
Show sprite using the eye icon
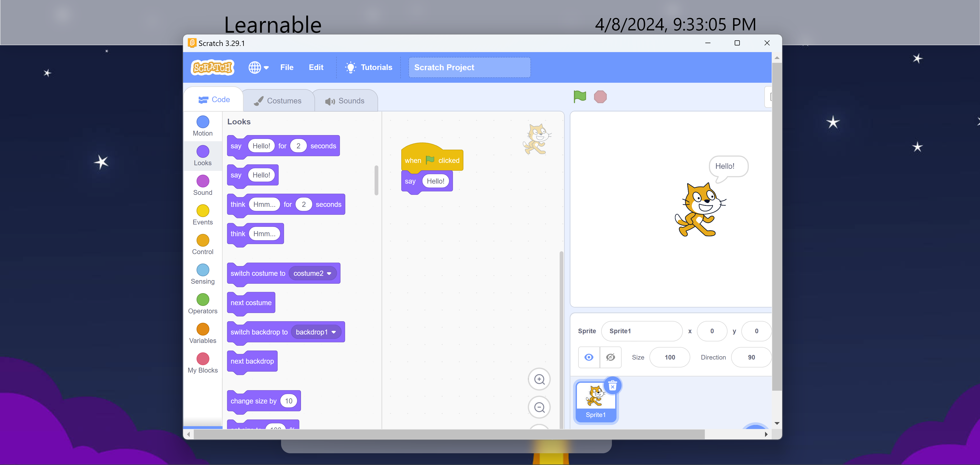[588, 357]
